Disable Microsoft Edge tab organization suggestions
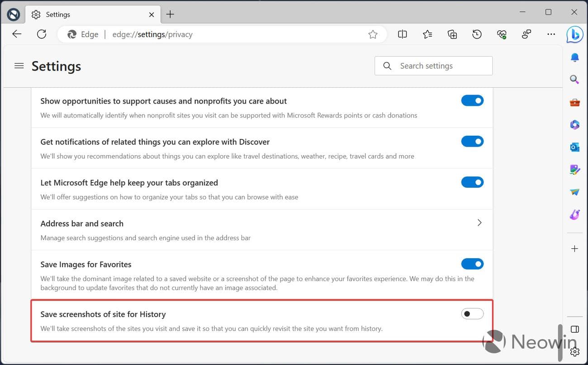Image resolution: width=588 pixels, height=365 pixels. coord(472,182)
